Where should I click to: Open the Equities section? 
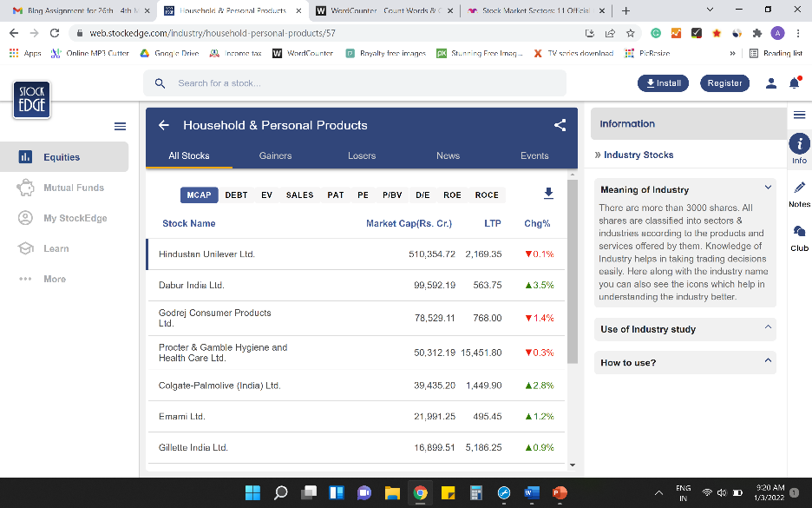click(64, 157)
